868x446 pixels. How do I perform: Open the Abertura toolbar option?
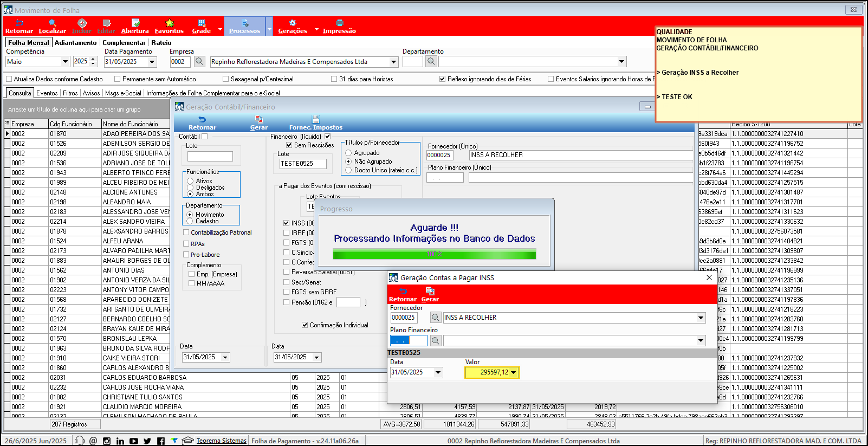(135, 27)
